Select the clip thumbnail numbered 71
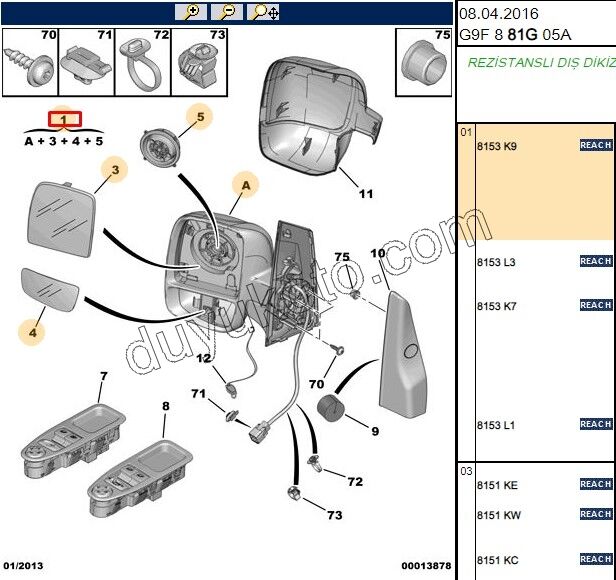Screen dimensions: 616x580 [87, 60]
